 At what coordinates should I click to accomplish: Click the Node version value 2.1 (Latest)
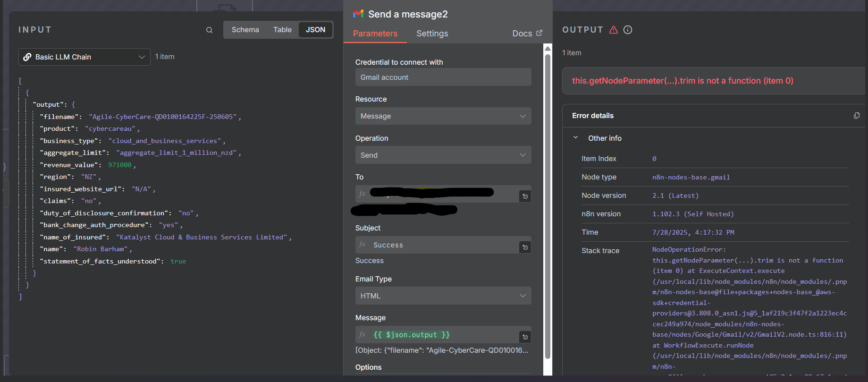click(675, 195)
